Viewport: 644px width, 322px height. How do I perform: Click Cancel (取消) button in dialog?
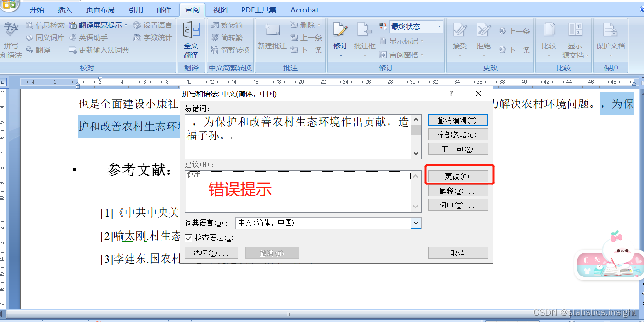point(458,253)
